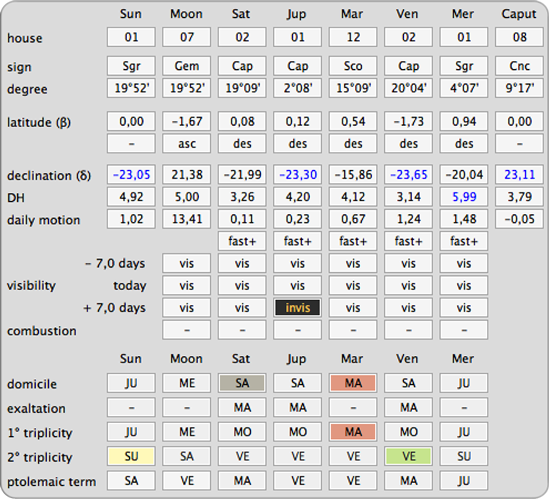Select the Moon combustion field

(187, 330)
